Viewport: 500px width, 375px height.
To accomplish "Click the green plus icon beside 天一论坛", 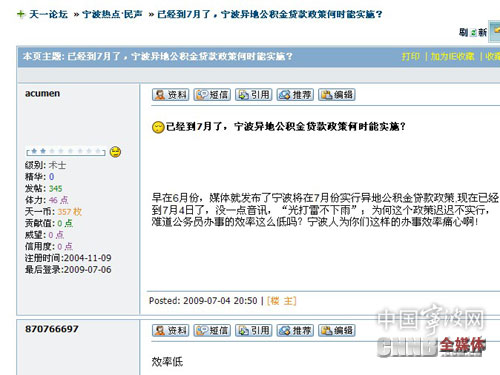I will pyautogui.click(x=21, y=14).
